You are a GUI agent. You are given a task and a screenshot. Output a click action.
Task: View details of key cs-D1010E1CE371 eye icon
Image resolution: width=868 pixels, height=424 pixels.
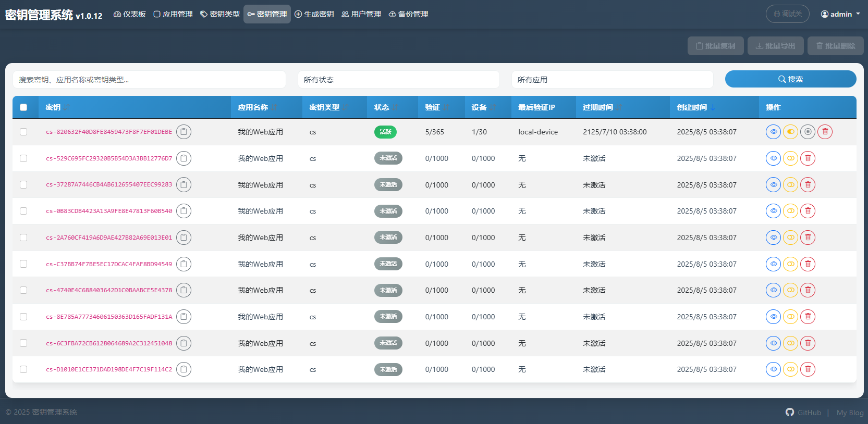[773, 369]
